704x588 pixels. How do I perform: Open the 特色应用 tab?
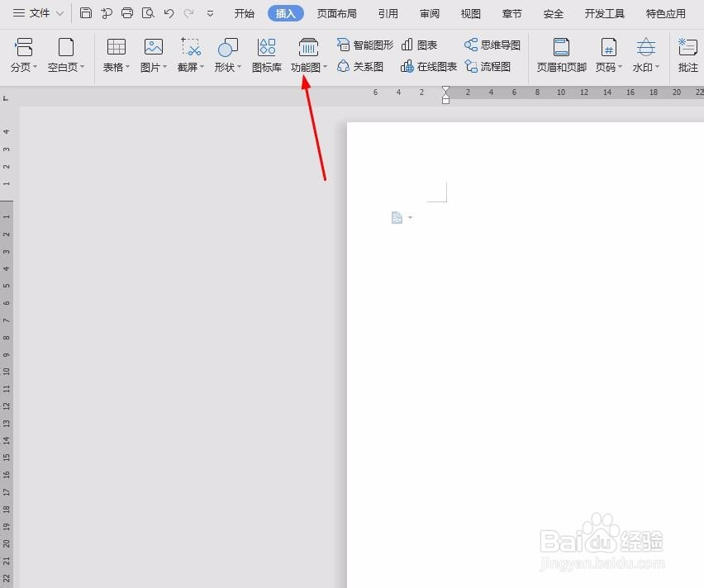tap(665, 13)
